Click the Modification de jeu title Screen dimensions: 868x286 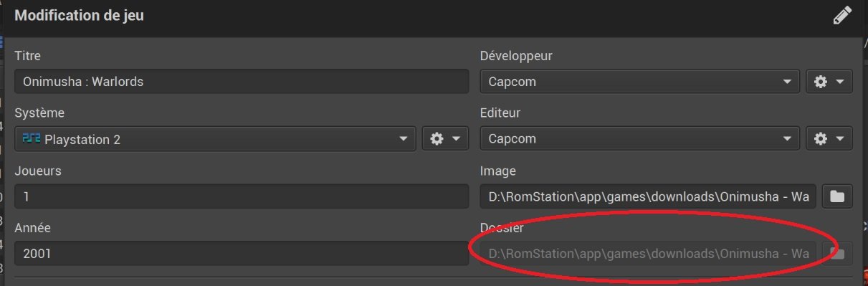click(79, 16)
